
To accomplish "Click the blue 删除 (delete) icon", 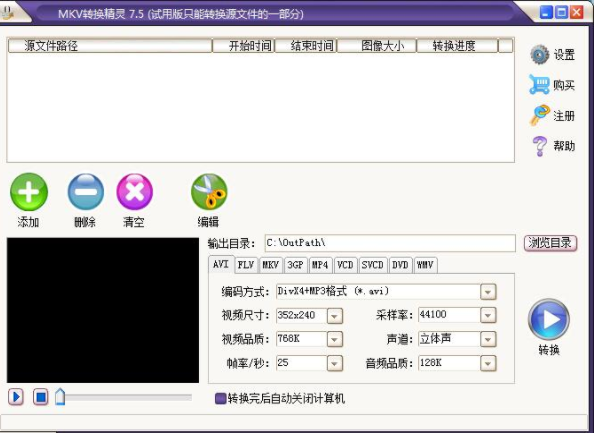I will [x=86, y=192].
